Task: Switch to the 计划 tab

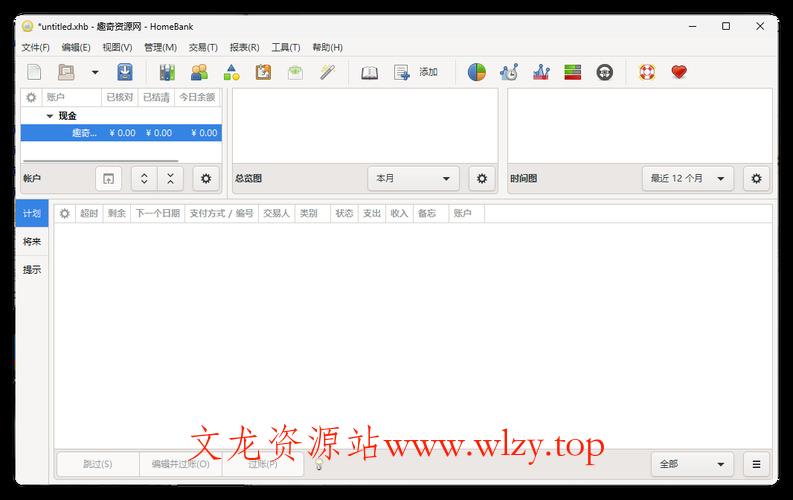Action: point(32,213)
